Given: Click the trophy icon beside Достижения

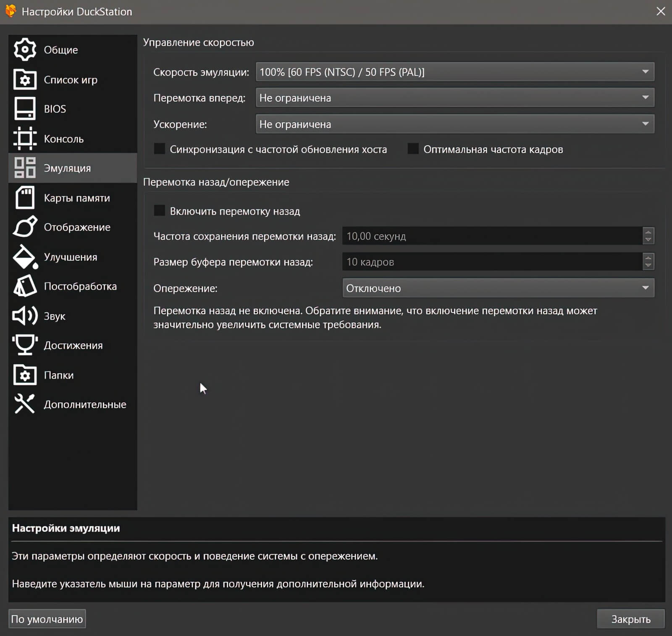Looking at the screenshot, I should click(x=25, y=345).
